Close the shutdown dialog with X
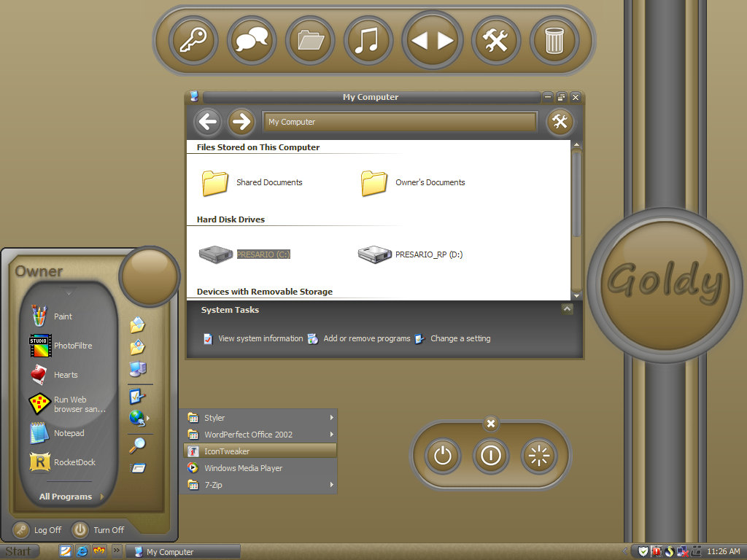This screenshot has width=747, height=560. click(491, 424)
